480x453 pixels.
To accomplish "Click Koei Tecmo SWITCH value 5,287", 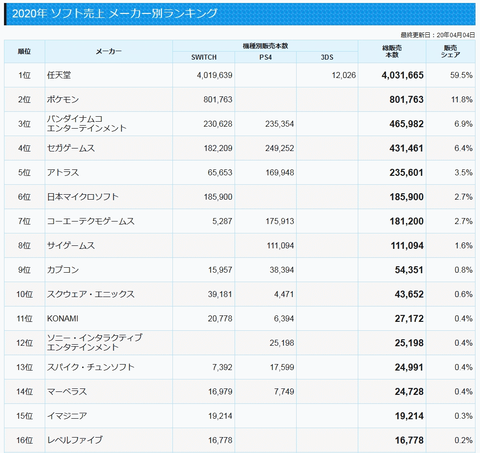I will pyautogui.click(x=222, y=221).
